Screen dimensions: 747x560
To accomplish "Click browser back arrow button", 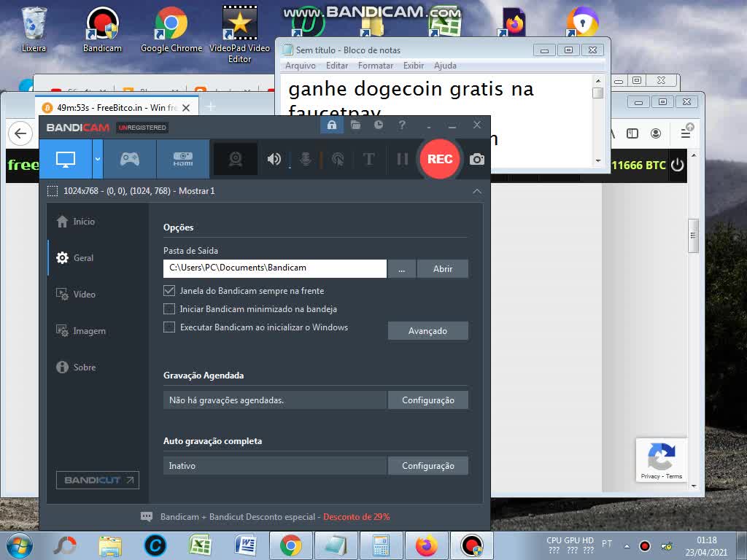I will 20,133.
